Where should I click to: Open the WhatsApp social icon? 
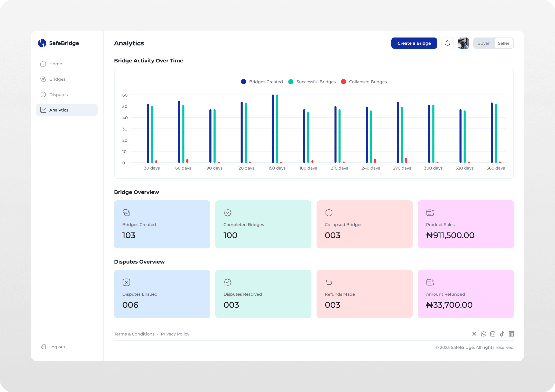pyautogui.click(x=484, y=334)
